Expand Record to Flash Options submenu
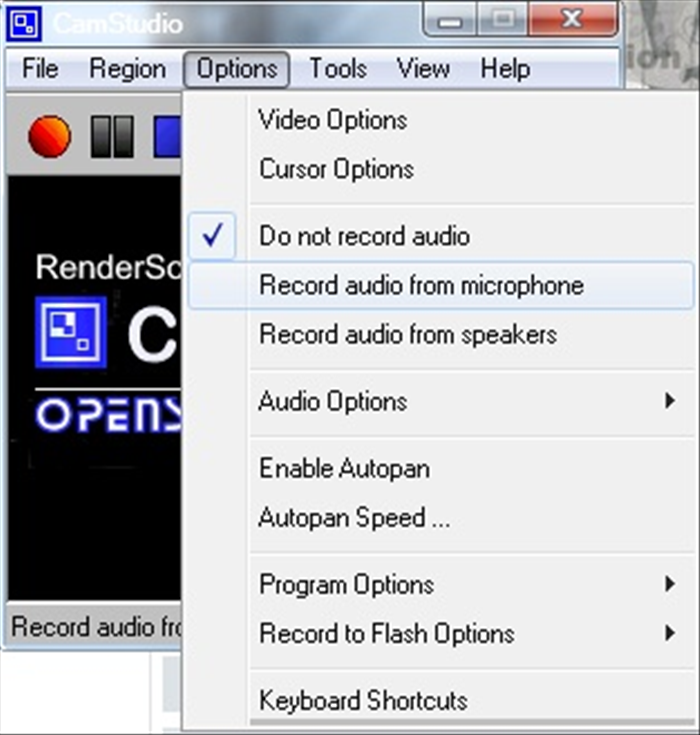This screenshot has height=735, width=700. pyautogui.click(x=441, y=634)
